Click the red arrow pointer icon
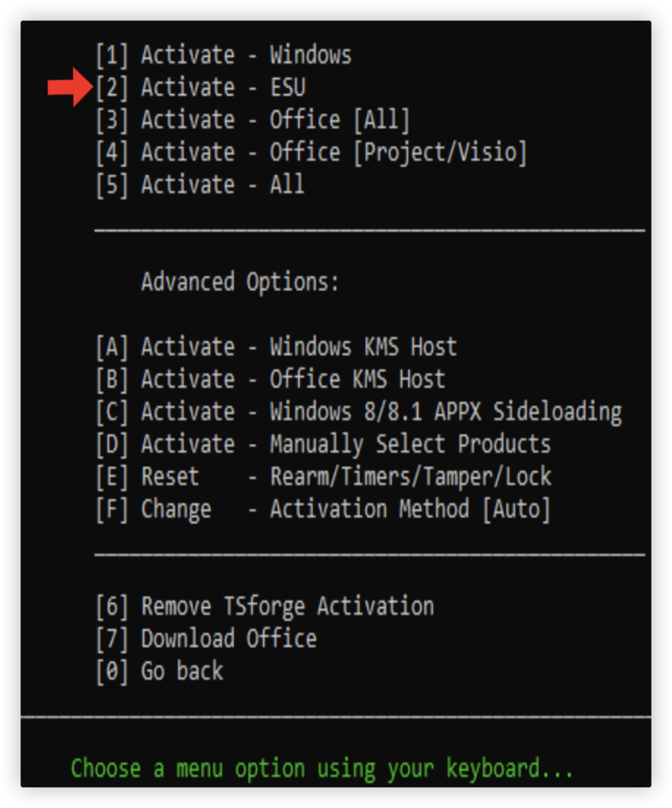This screenshot has height=808, width=672. [70, 87]
